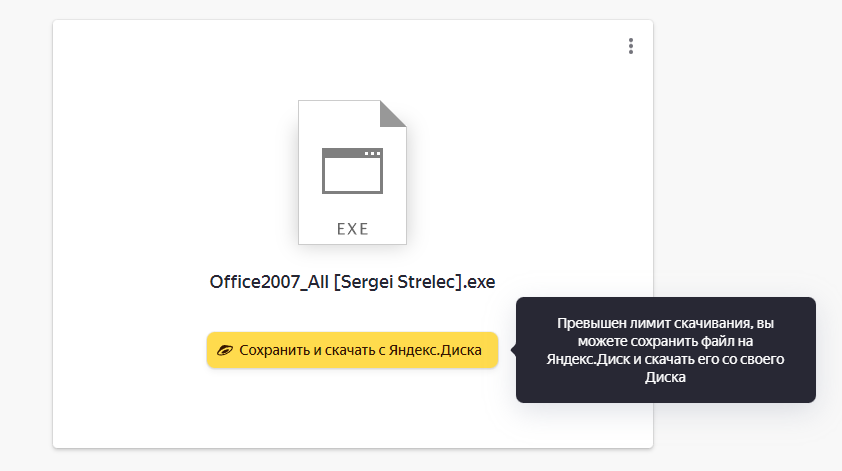842x471 pixels.
Task: Click the window glyph on the file icon
Action: coord(352,171)
